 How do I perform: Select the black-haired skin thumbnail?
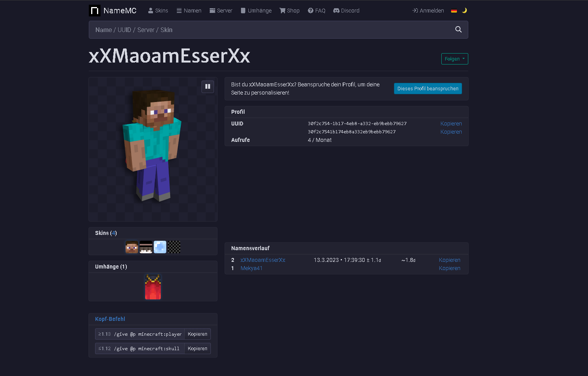tap(146, 247)
